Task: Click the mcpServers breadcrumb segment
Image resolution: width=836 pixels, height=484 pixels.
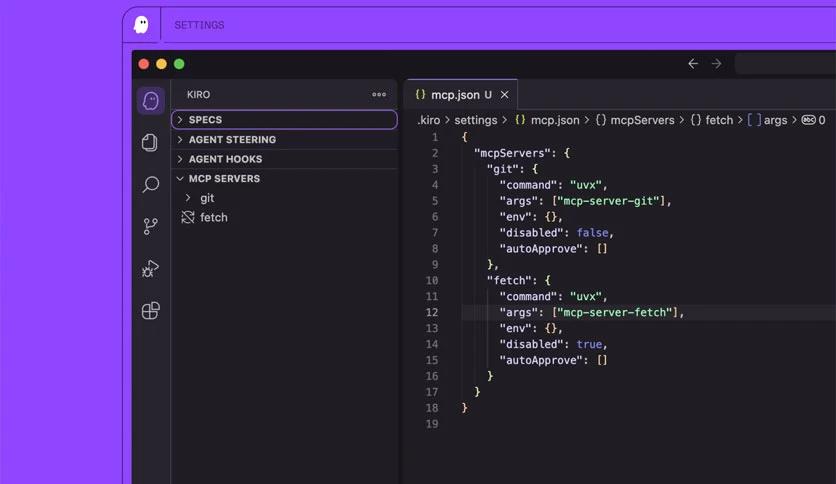Action: (635, 120)
